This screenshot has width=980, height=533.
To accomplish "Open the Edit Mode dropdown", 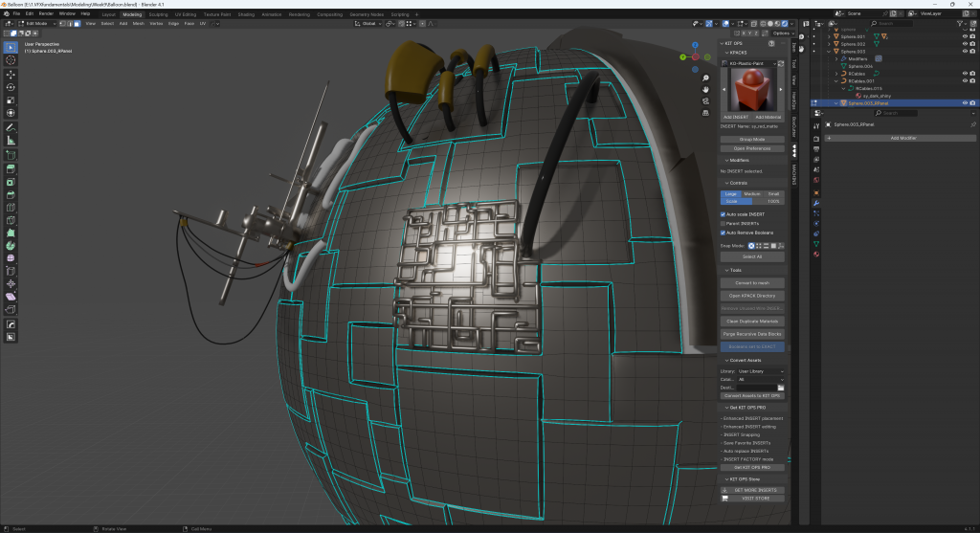I will pos(36,24).
